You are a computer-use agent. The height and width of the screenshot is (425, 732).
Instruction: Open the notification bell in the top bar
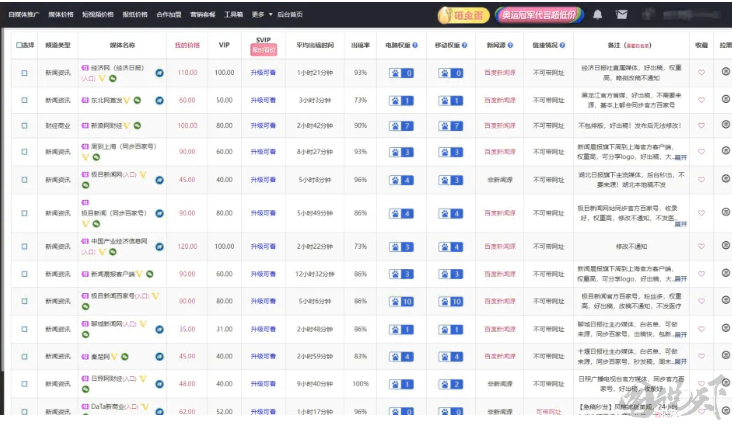[x=597, y=15]
